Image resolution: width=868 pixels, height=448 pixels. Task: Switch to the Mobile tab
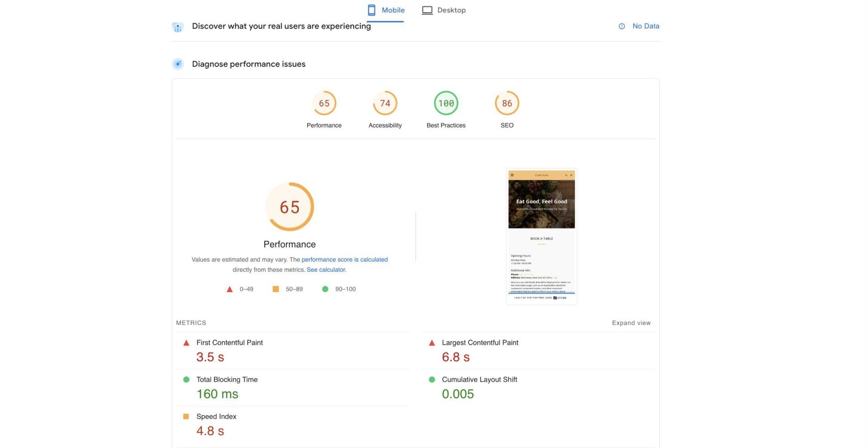[x=386, y=10]
